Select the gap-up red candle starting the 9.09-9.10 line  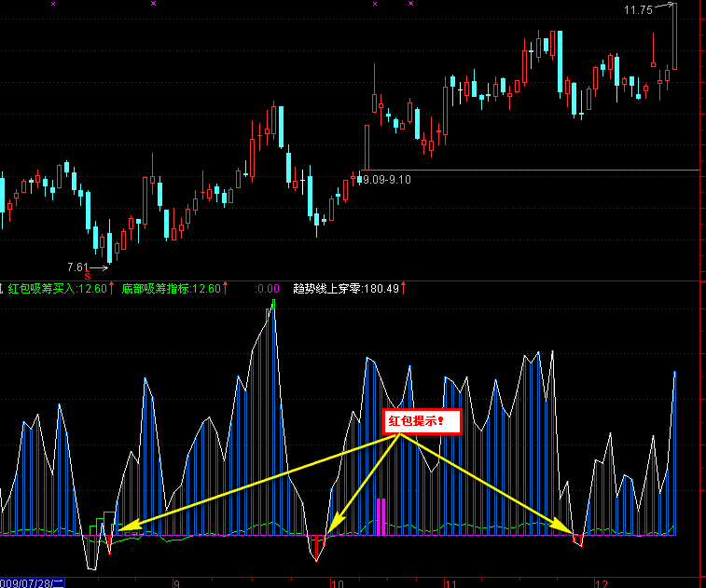click(x=367, y=147)
